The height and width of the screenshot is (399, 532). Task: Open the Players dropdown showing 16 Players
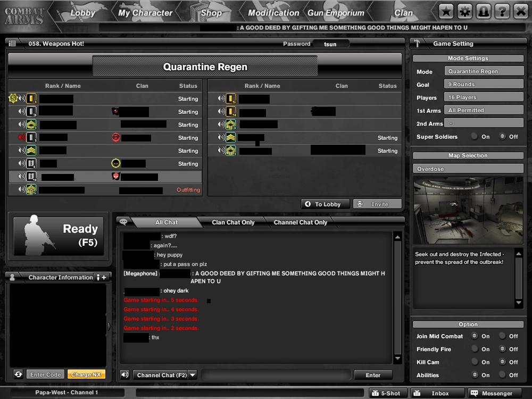click(484, 97)
